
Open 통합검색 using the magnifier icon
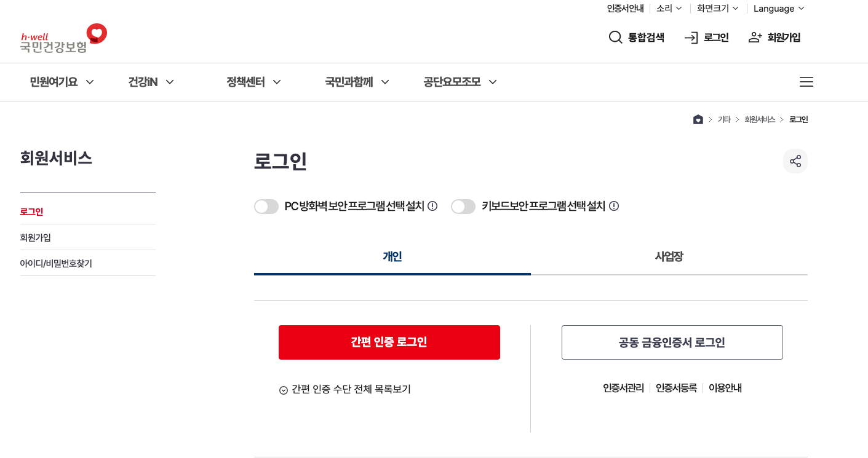[x=615, y=38]
